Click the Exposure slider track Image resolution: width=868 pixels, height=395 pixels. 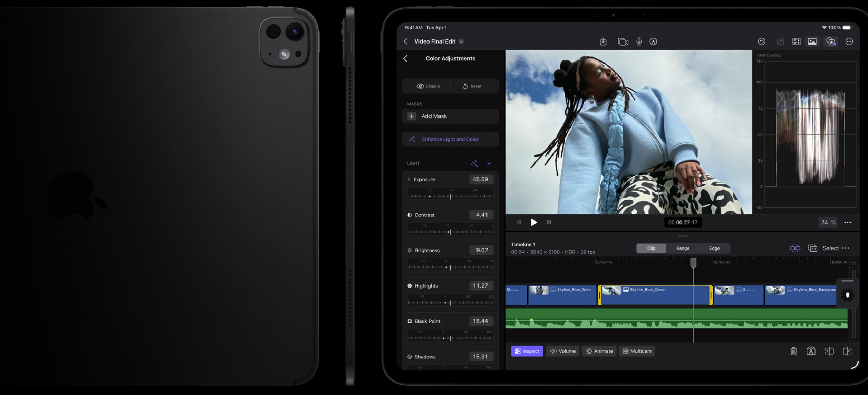pyautogui.click(x=450, y=196)
